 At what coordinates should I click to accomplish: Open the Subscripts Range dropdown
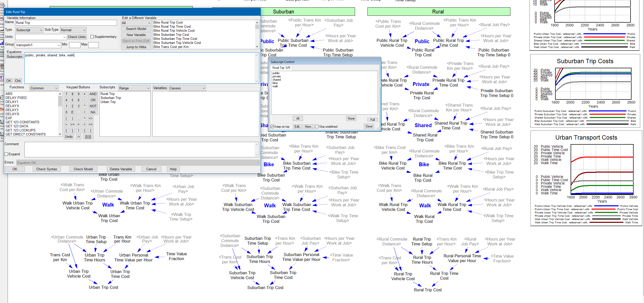pyautogui.click(x=134, y=88)
